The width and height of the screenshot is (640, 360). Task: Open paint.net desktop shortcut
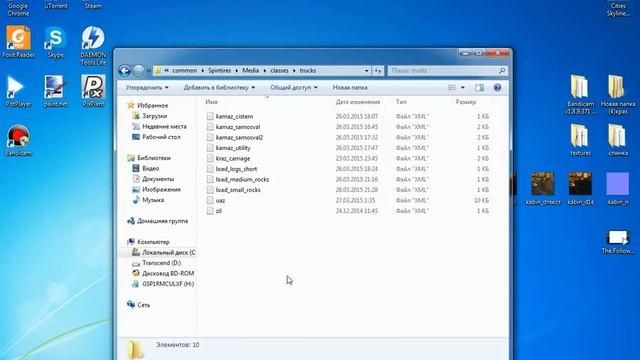tap(56, 91)
